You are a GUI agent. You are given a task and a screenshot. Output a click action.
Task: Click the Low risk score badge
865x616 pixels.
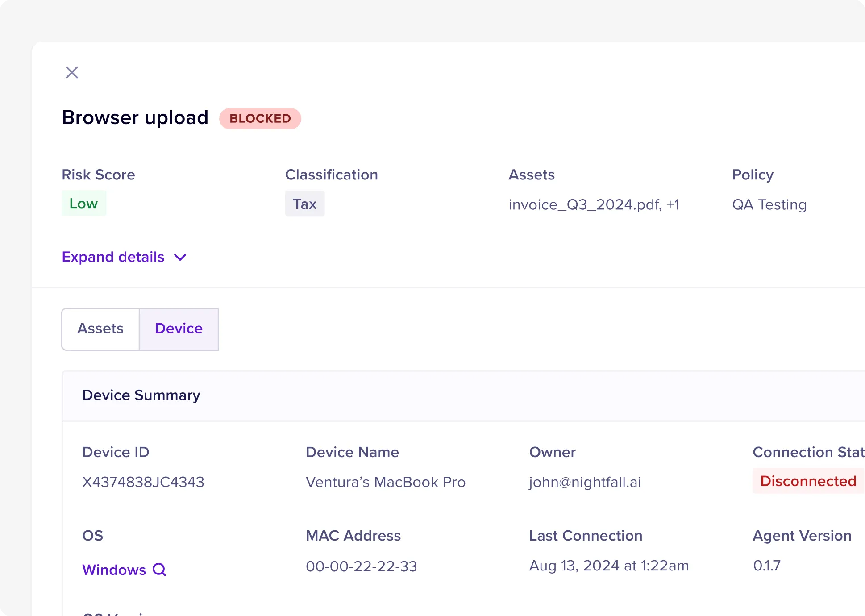click(83, 204)
